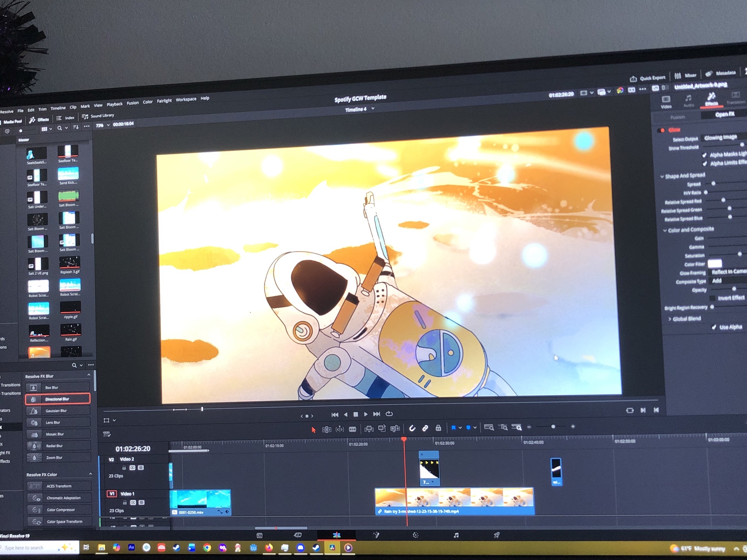Toggle the Glow effect enable switch
Viewport: 747px width, 560px height.
point(662,130)
